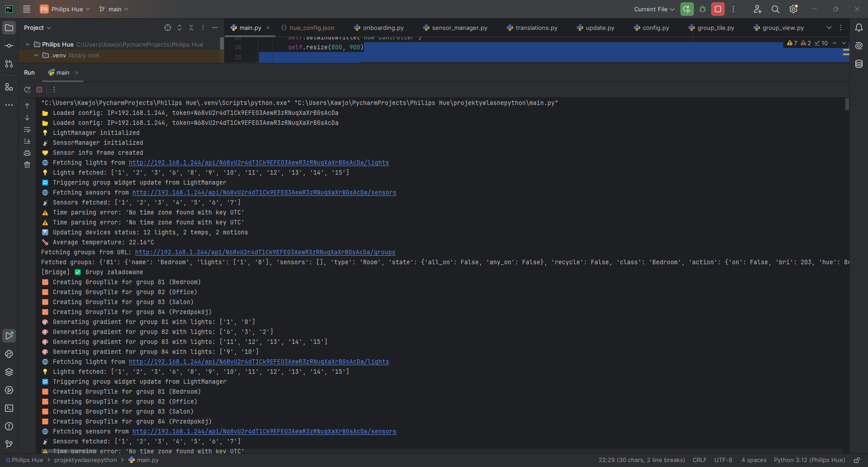Image resolution: width=868 pixels, height=467 pixels.
Task: Jump down the stack trace arrow
Action: point(27,118)
